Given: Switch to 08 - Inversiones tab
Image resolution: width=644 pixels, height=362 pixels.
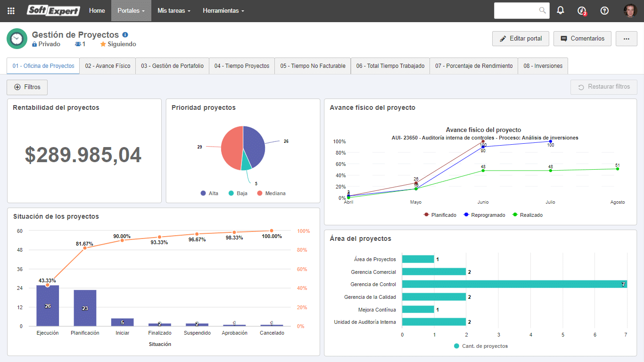Looking at the screenshot, I should pos(543,66).
